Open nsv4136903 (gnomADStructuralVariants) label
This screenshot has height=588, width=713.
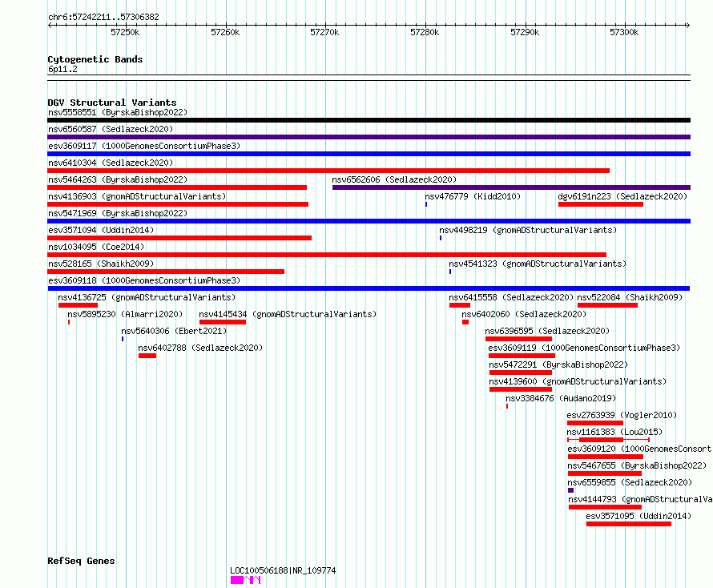(137, 196)
